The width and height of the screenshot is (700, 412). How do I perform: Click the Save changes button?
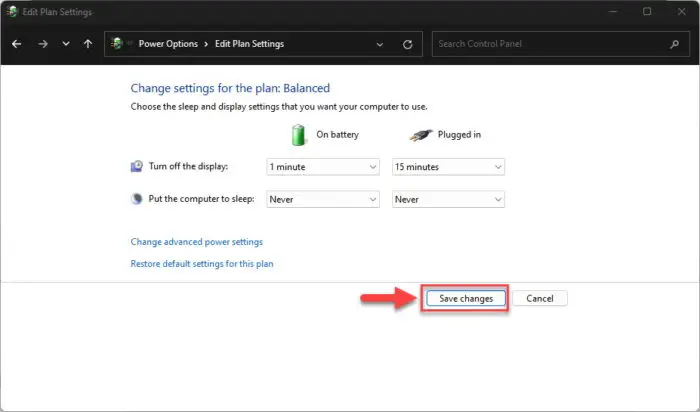[x=466, y=299]
